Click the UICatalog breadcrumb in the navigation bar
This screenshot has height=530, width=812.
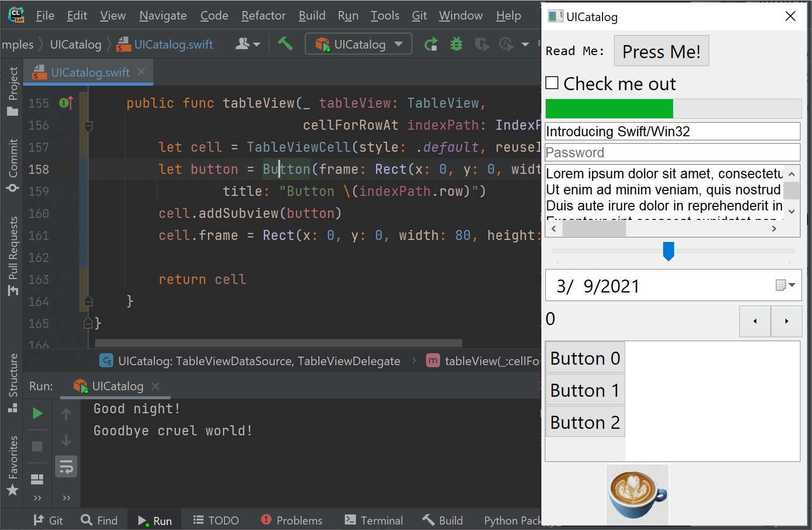[x=76, y=45]
